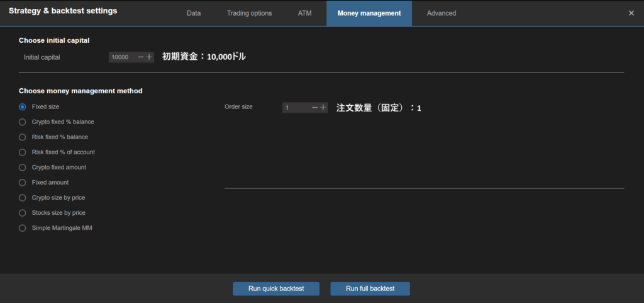Select the Fixed amount radio button
The height and width of the screenshot is (303, 644).
tap(23, 183)
